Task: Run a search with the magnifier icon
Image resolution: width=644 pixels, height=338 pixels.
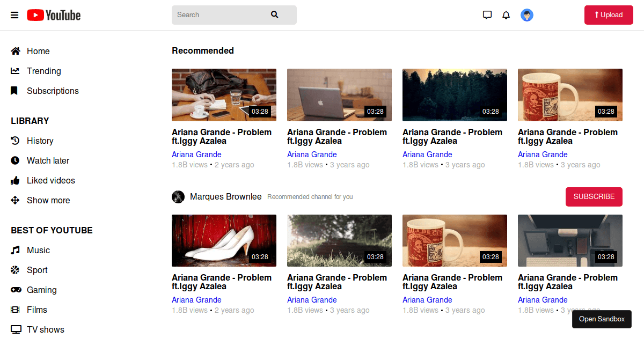Action: pyautogui.click(x=274, y=14)
